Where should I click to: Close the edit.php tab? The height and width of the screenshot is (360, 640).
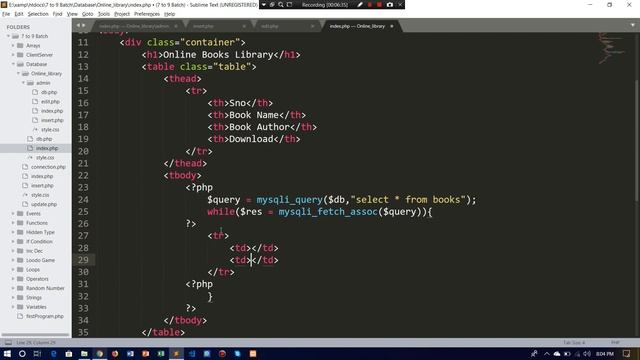point(313,26)
